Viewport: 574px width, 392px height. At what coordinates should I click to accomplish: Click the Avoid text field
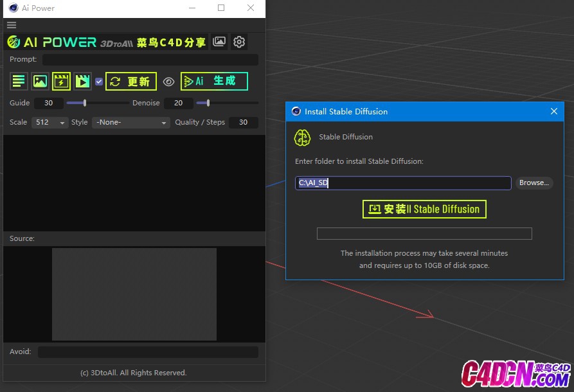[x=148, y=352]
